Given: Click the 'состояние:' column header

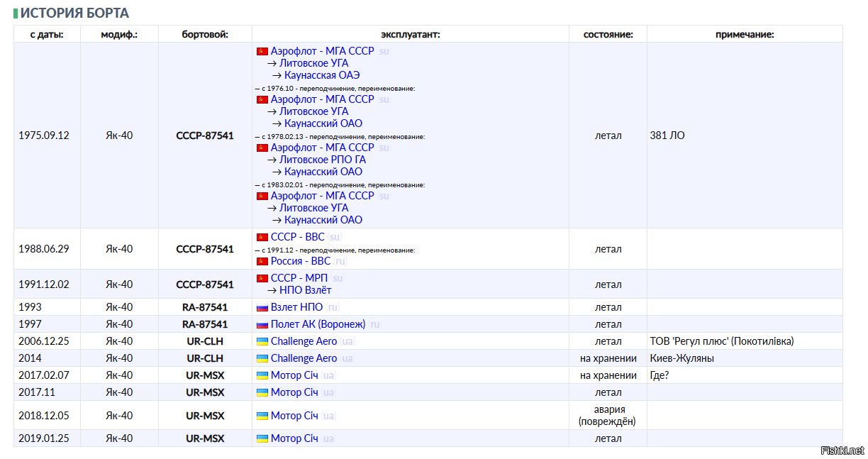Looking at the screenshot, I should coord(608,34).
